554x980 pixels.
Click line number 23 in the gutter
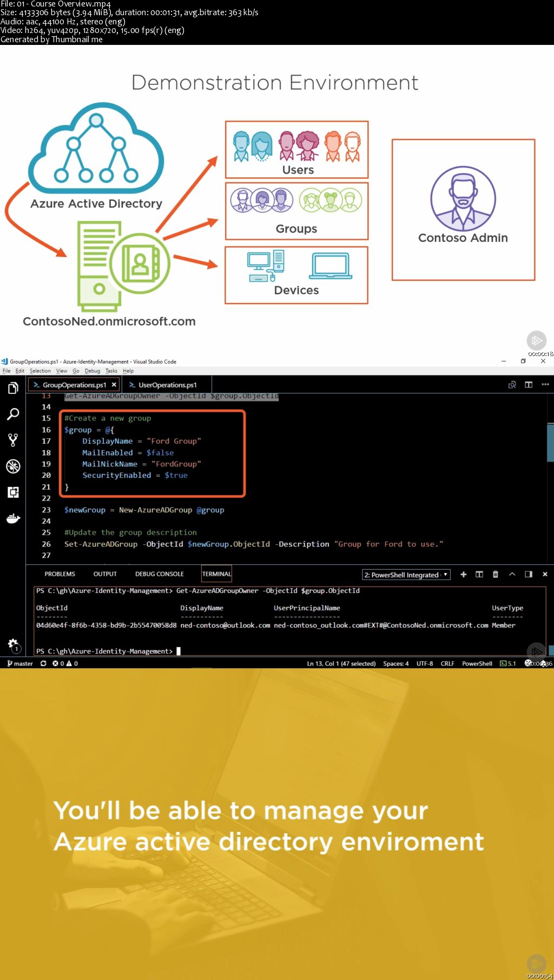[47, 510]
